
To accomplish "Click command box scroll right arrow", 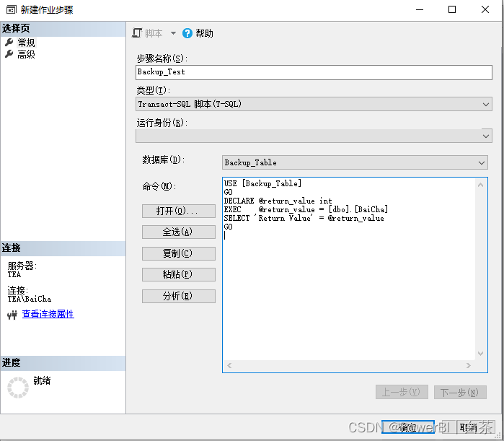I will [x=469, y=365].
